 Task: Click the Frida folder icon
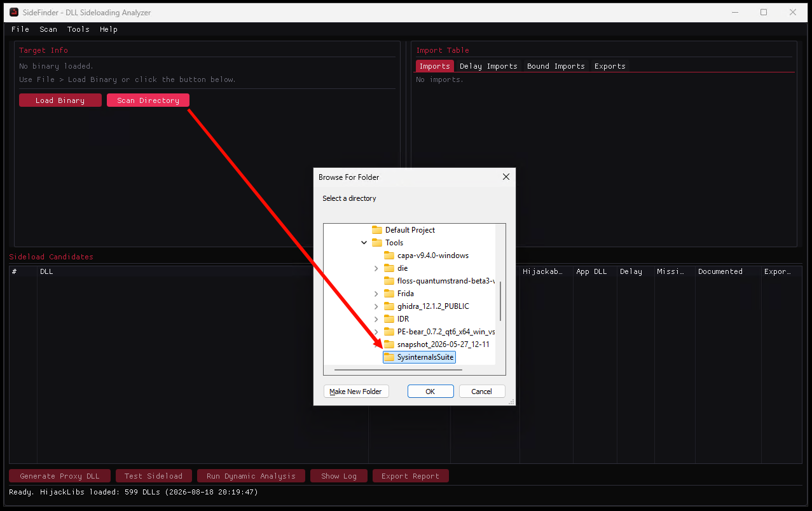coord(389,294)
